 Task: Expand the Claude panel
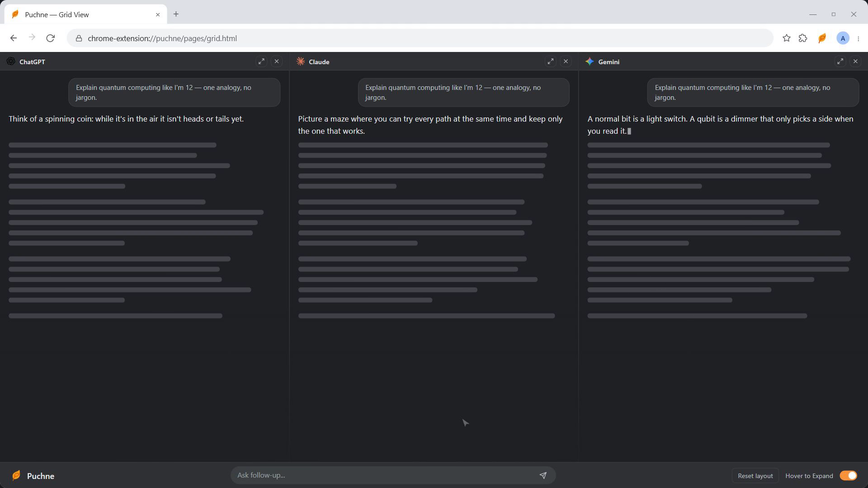(551, 61)
